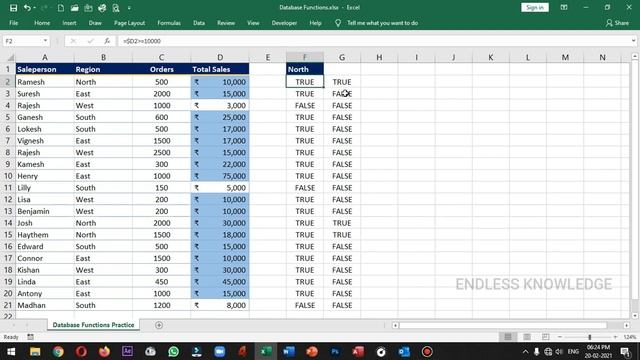Select Benjamin in column A
This screenshot has height=360, width=640.
click(45, 211)
